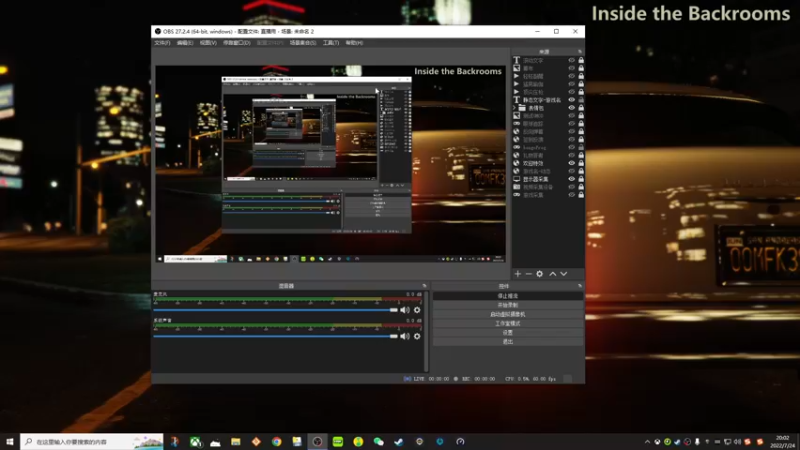Lock icon for the 欢迎特效 source
Image resolution: width=800 pixels, height=450 pixels.
coord(581,163)
